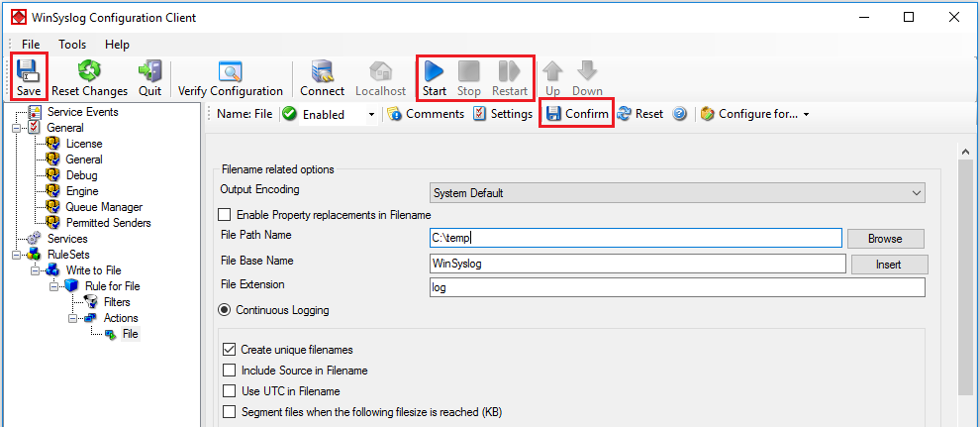Image resolution: width=980 pixels, height=427 pixels.
Task: Enable Segment files when filesize reached
Action: point(230,412)
